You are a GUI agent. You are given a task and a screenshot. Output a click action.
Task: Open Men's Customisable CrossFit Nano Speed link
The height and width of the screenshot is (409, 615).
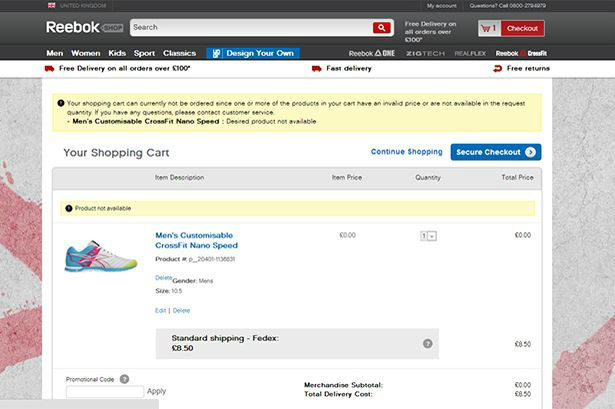[197, 240]
